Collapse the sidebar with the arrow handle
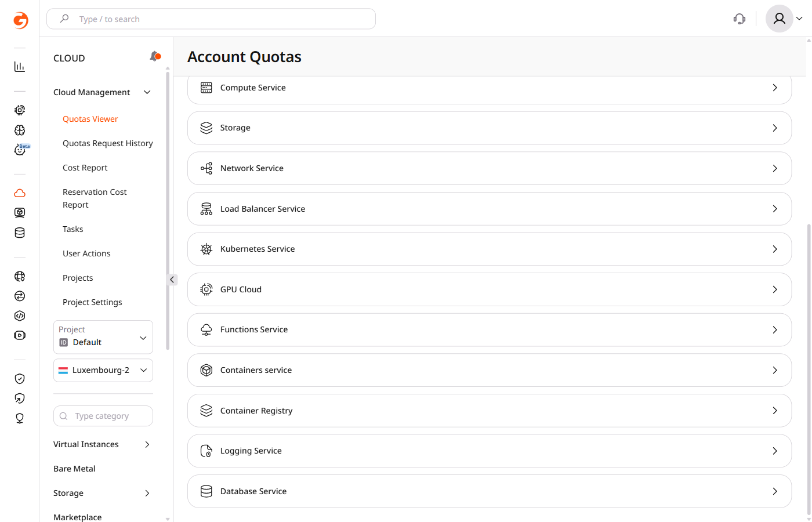The image size is (812, 522). click(x=172, y=280)
